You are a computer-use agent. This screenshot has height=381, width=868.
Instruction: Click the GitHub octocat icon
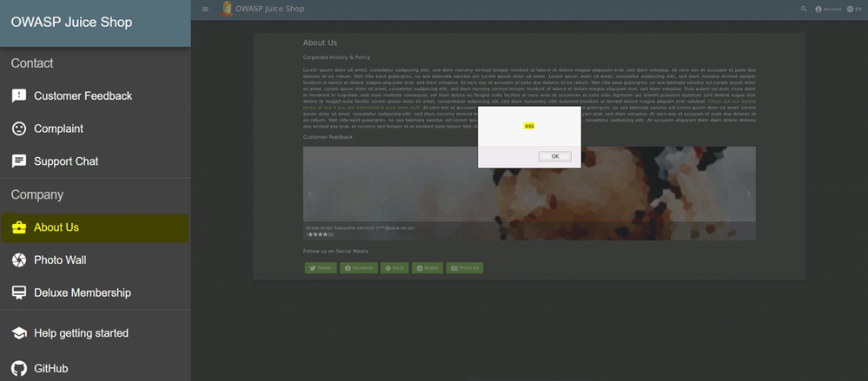(x=19, y=368)
